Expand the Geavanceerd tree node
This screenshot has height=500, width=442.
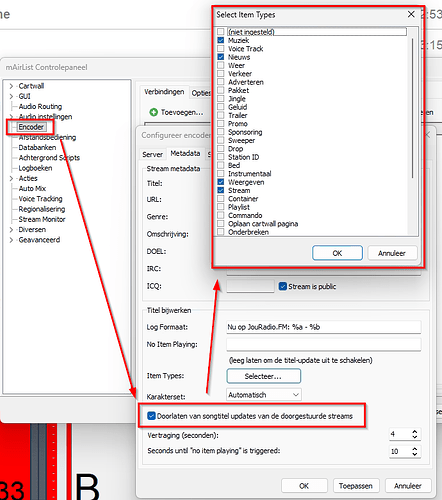point(11,240)
